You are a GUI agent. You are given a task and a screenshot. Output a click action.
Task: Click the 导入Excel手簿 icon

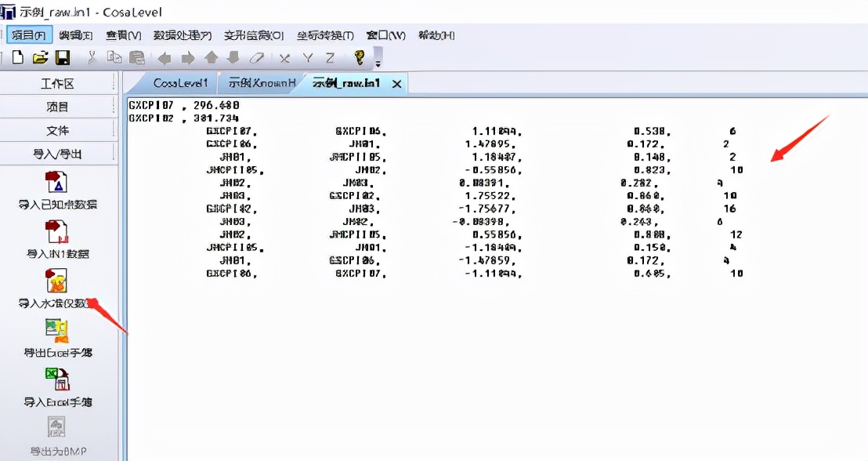click(57, 380)
